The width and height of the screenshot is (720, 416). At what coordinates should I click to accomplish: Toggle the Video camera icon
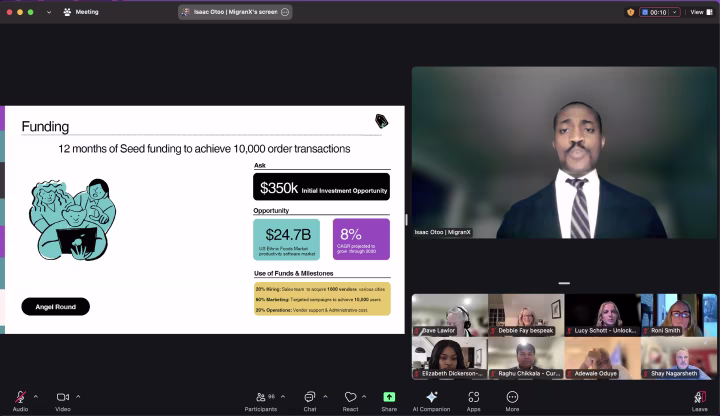tap(63, 397)
